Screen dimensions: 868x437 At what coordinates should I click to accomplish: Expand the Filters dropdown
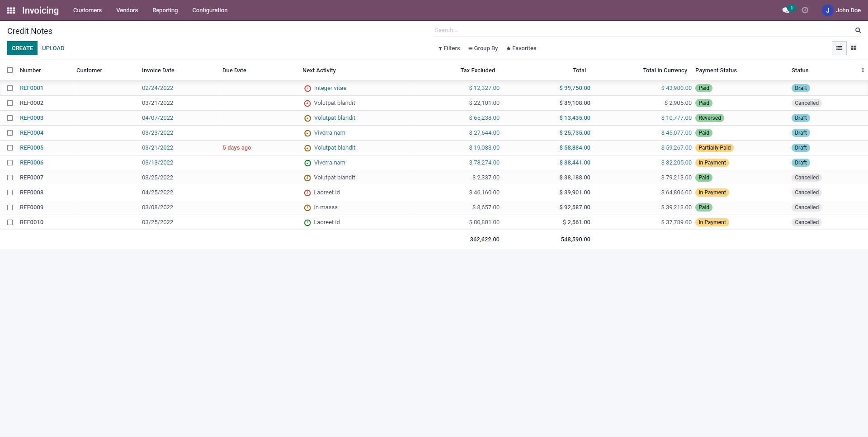[x=449, y=48]
